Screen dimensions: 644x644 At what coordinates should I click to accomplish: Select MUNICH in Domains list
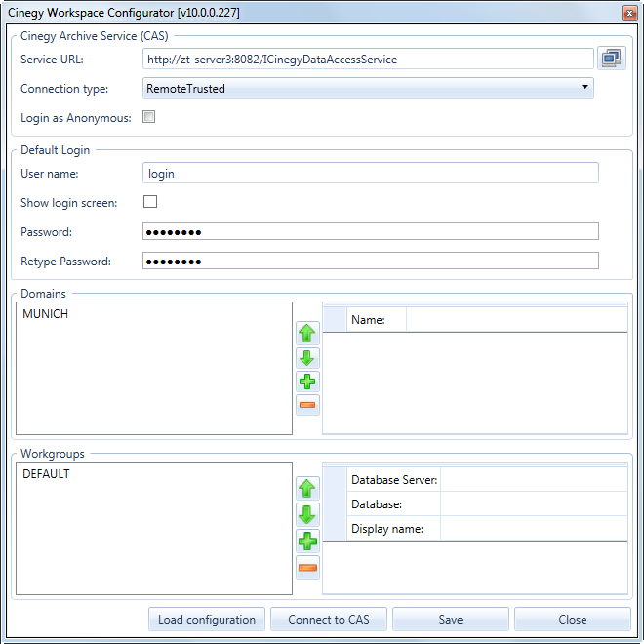tap(45, 314)
